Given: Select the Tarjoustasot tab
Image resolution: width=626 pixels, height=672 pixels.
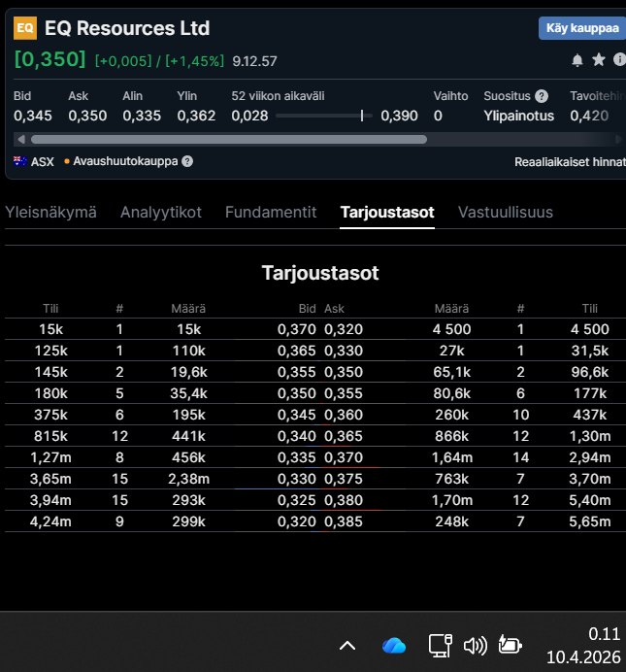Looking at the screenshot, I should click(387, 212).
